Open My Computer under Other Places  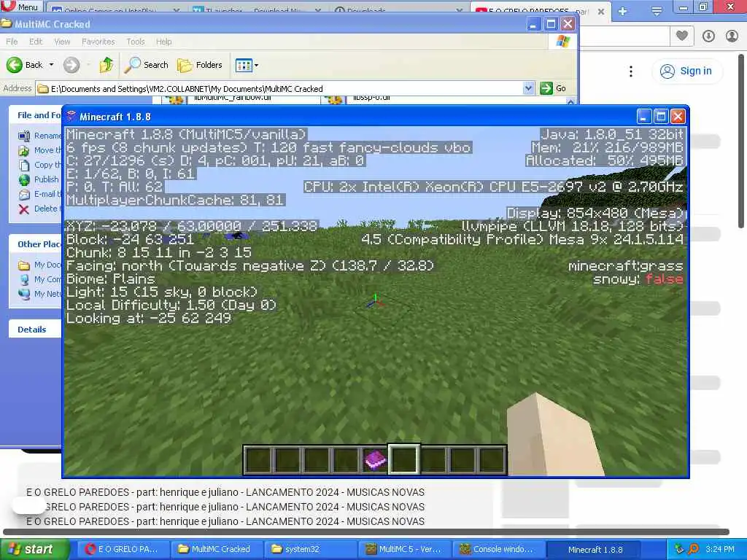tap(40, 279)
